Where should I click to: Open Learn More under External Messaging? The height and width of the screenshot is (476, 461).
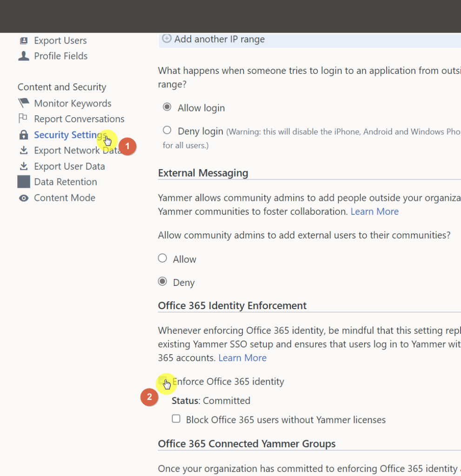tap(374, 212)
